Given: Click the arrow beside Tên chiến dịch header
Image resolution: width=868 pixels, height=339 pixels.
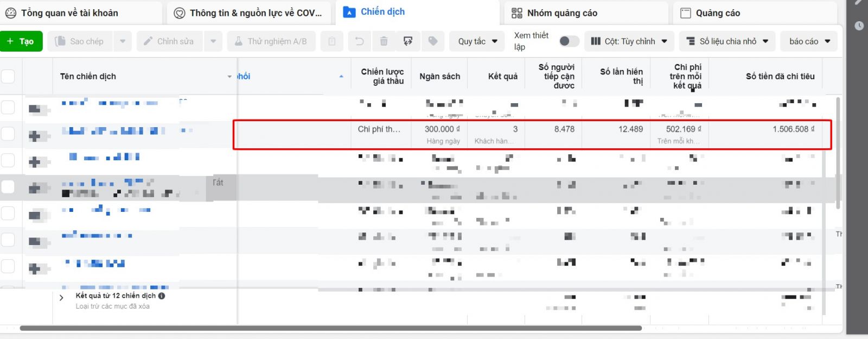Looking at the screenshot, I should [x=229, y=77].
